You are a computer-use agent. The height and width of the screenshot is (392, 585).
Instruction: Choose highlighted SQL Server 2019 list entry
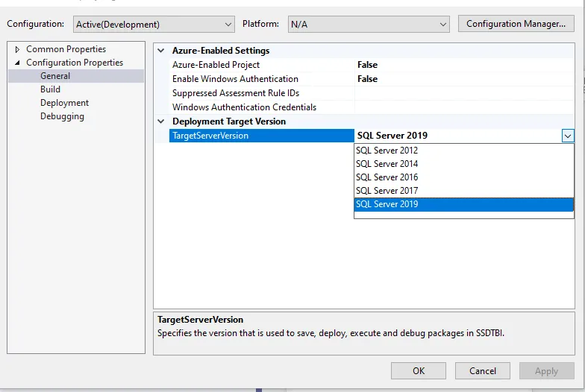tap(464, 204)
